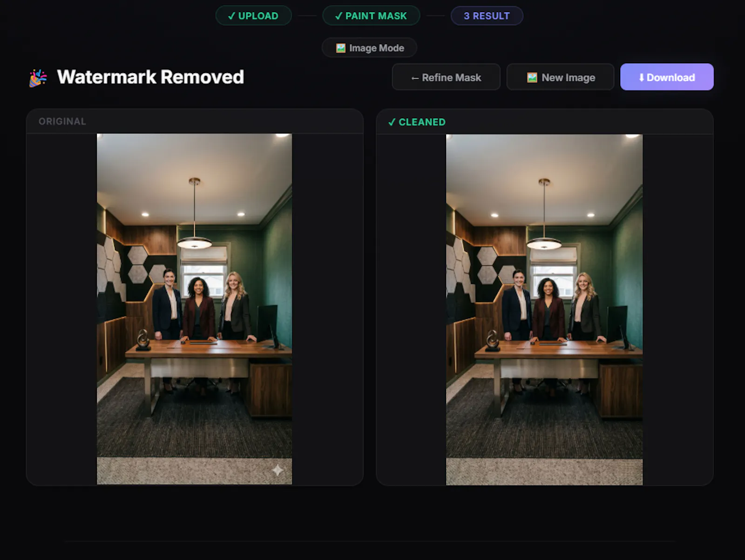This screenshot has height=560, width=745.
Task: Open the cleaned image preview
Action: pyautogui.click(x=544, y=310)
